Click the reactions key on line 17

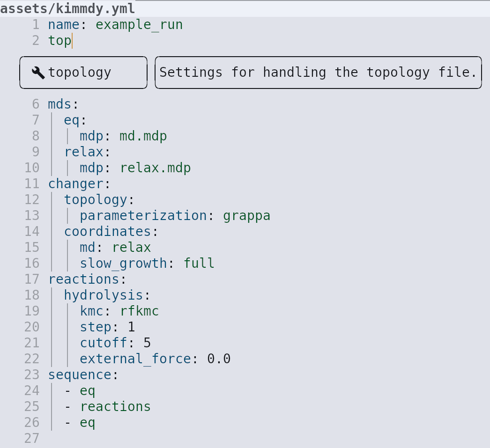pyautogui.click(x=84, y=279)
